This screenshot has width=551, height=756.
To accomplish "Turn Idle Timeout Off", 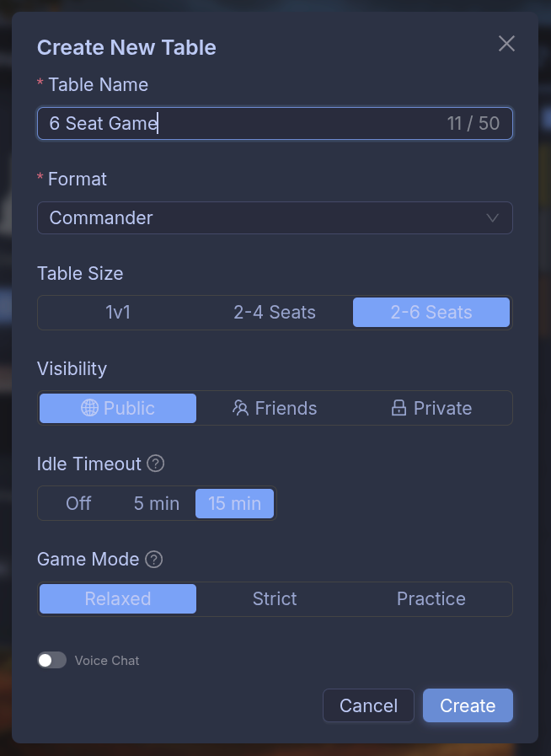I will point(78,504).
